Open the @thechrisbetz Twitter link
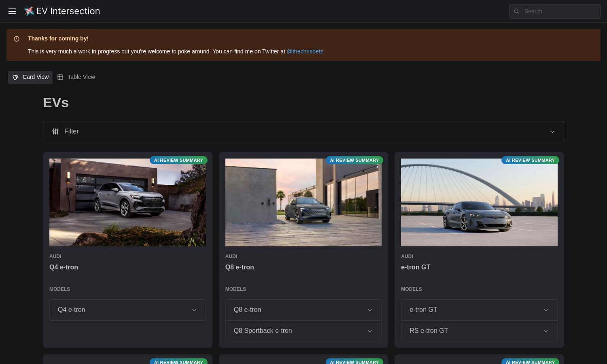The image size is (607, 364). [305, 51]
